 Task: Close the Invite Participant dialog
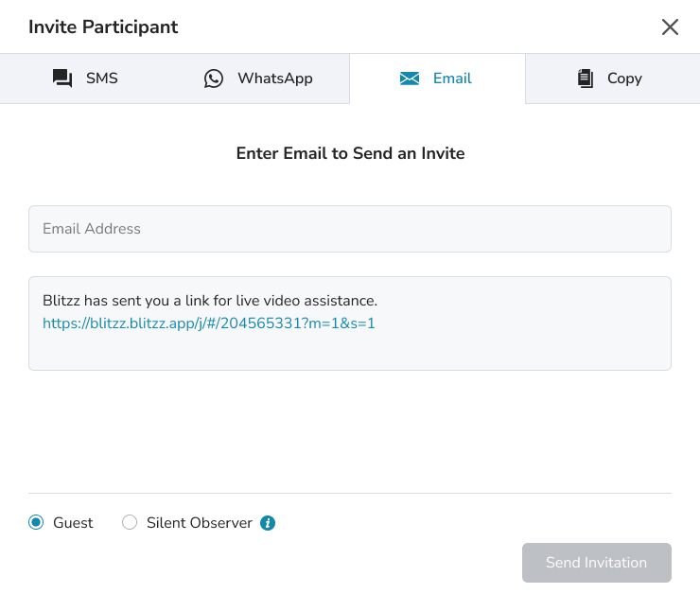click(670, 26)
